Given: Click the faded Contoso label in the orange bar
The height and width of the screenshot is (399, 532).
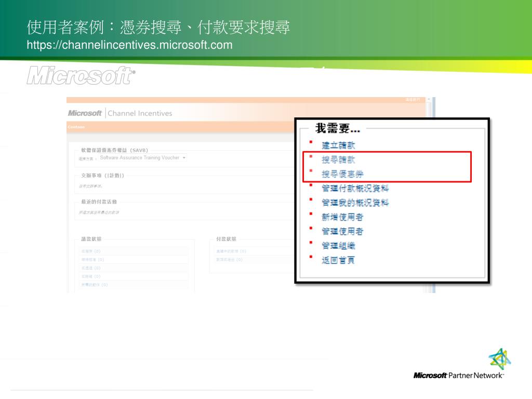Looking at the screenshot, I should click(x=76, y=127).
